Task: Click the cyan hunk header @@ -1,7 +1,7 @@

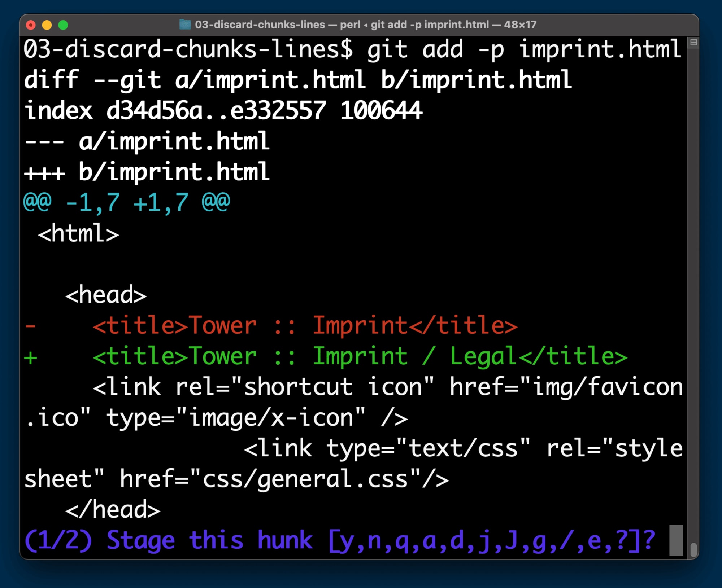Action: pos(126,202)
